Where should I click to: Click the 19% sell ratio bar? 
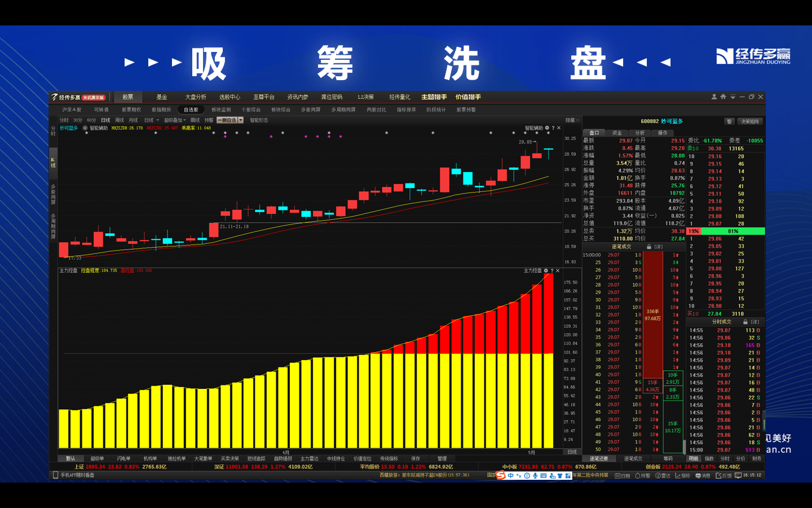(x=694, y=231)
